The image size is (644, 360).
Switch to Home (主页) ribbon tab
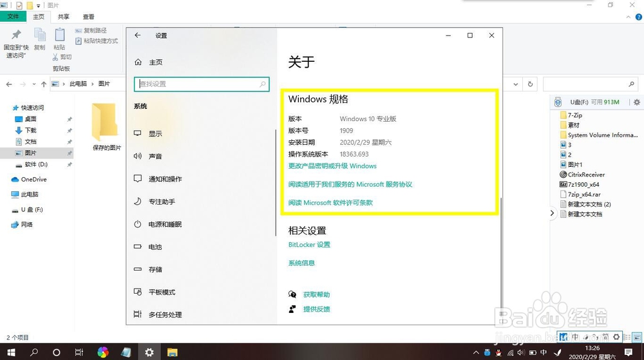(39, 17)
